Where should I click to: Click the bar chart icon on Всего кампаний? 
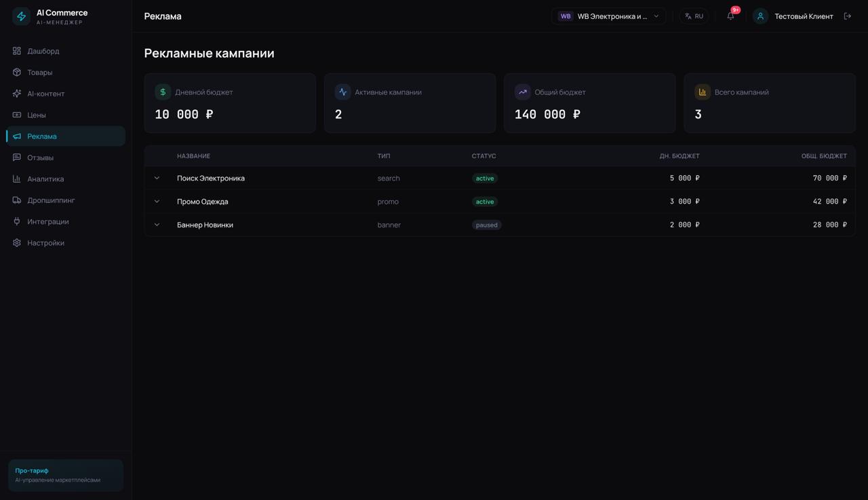coord(702,92)
